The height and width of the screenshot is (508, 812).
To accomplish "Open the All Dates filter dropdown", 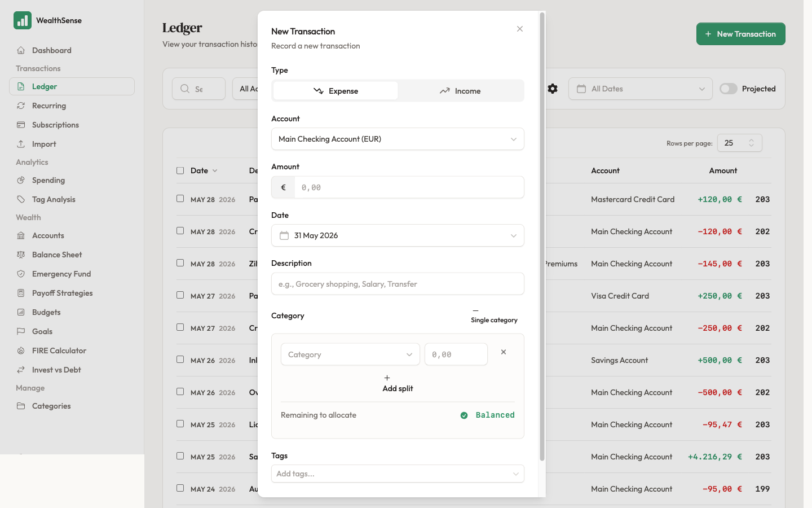I will (x=641, y=89).
